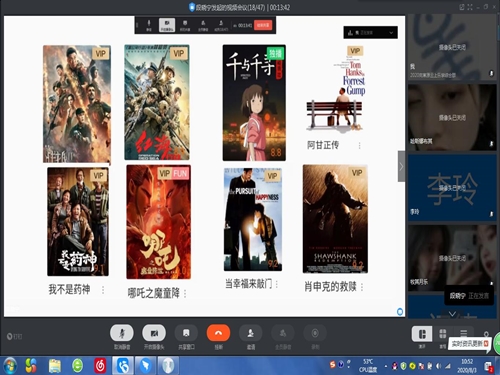Switch to the grid layout view
The width and height of the screenshot is (500, 375).
[x=443, y=333]
